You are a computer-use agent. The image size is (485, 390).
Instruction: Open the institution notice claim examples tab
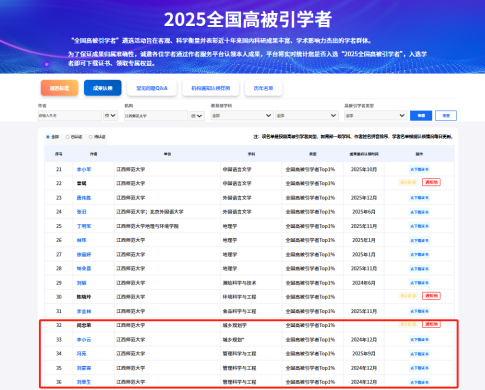coord(211,88)
